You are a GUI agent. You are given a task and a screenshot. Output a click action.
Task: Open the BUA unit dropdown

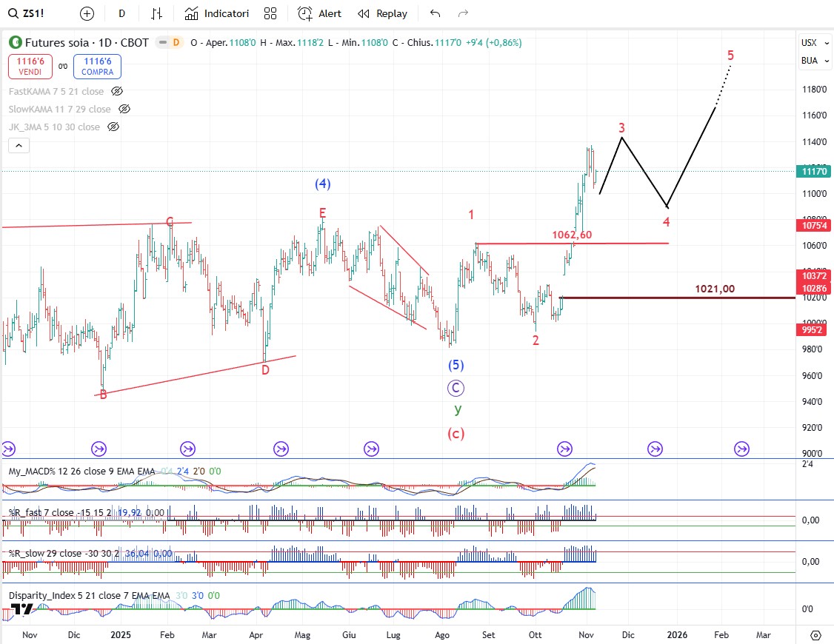(815, 61)
